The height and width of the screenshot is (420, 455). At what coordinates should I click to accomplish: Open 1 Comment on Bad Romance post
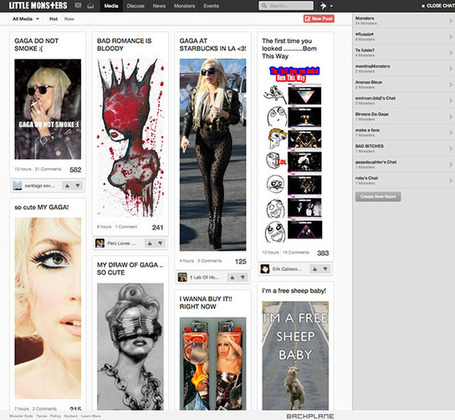(126, 227)
